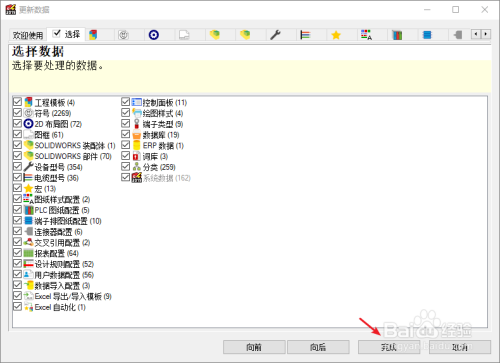Click the 完成 button
The height and width of the screenshot is (363, 500).
(x=389, y=347)
